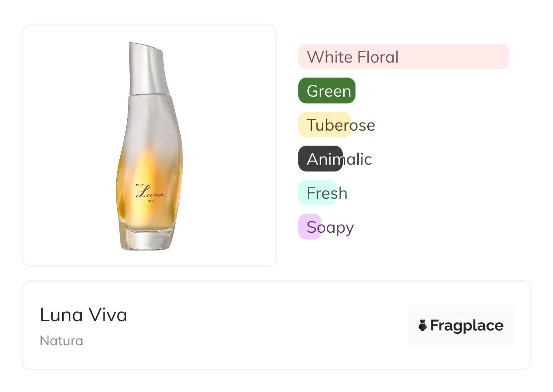Click the frosted upper body of the bottle
553x392 pixels.
[x=150, y=122]
